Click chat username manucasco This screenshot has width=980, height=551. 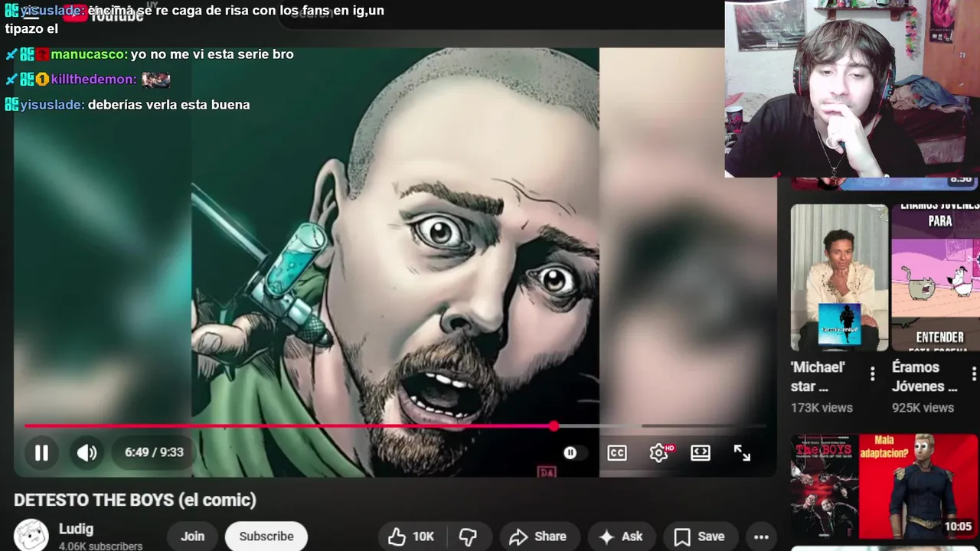coord(89,54)
